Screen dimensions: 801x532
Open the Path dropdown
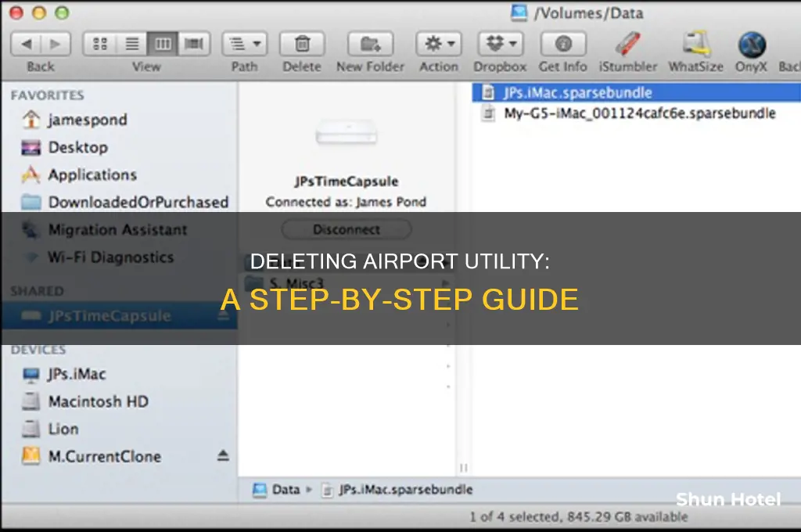(245, 44)
